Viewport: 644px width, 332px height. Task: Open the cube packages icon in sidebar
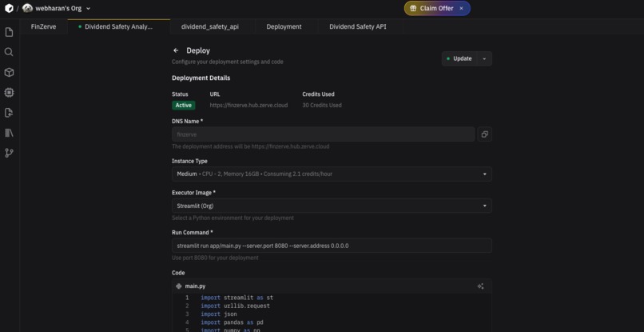[x=9, y=73]
